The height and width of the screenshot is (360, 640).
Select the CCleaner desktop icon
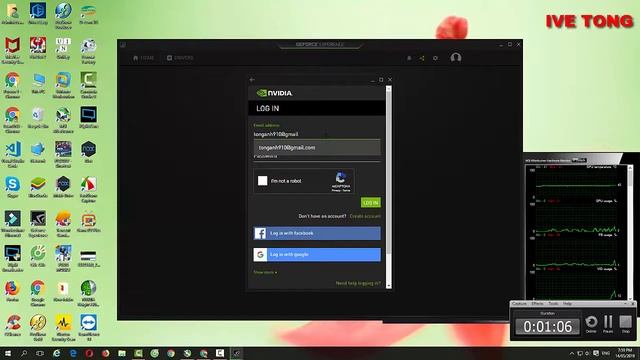(12, 326)
